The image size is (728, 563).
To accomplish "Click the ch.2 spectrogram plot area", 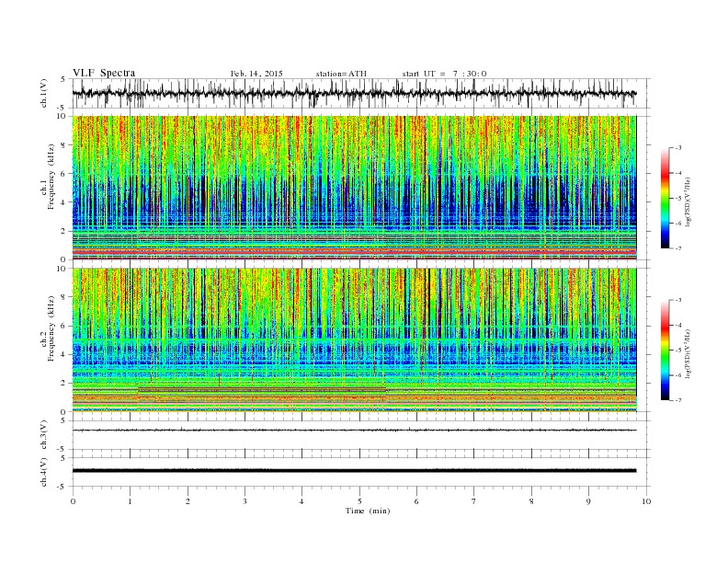I will click(354, 340).
